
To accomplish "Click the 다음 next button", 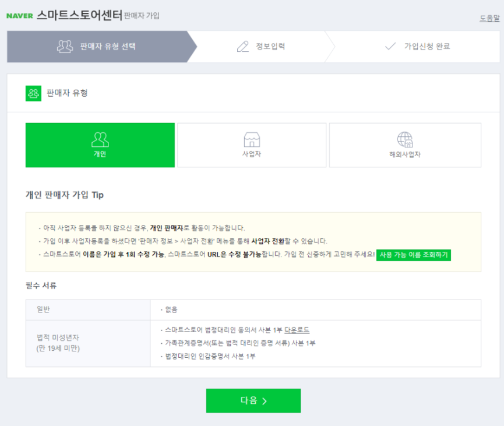I will [253, 400].
